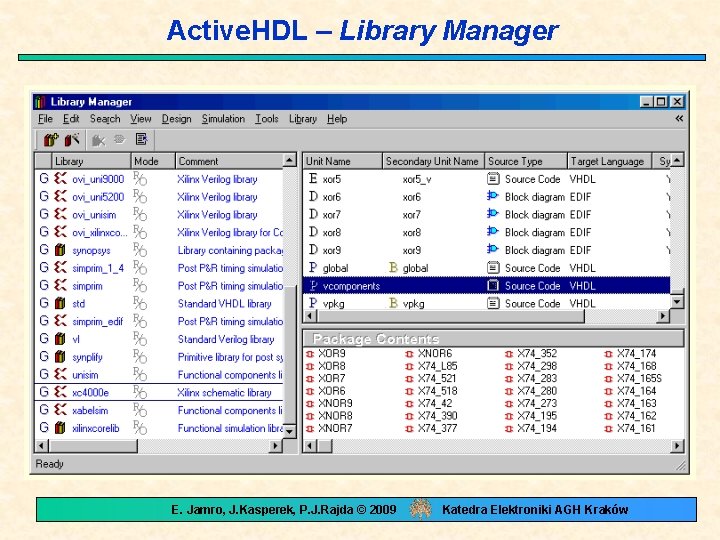Sort by the Library column header
This screenshot has height=540, width=720.
coord(91,161)
